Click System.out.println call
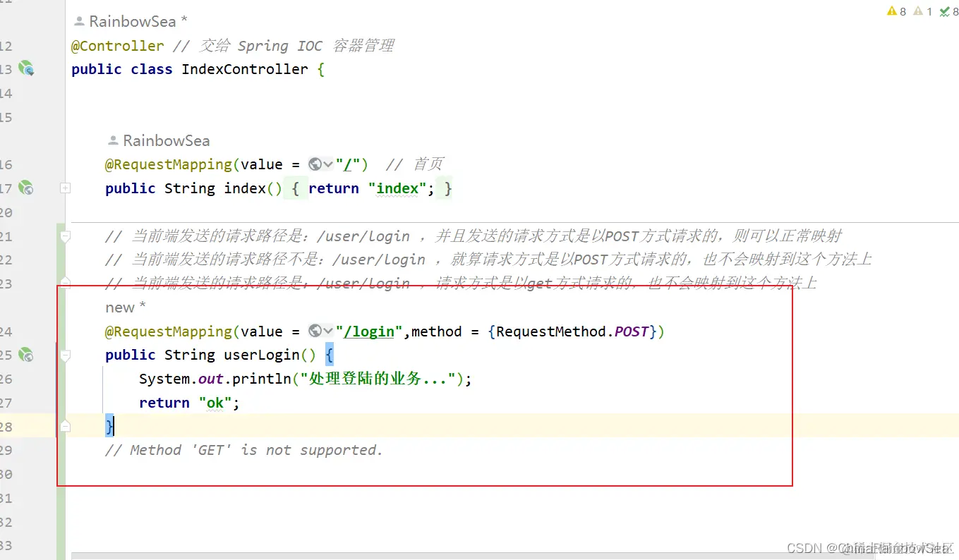 pos(215,379)
